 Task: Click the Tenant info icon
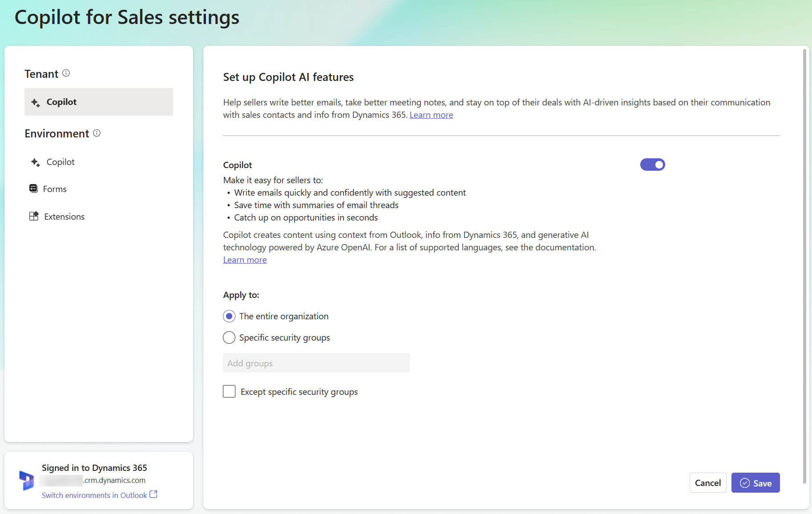point(66,73)
